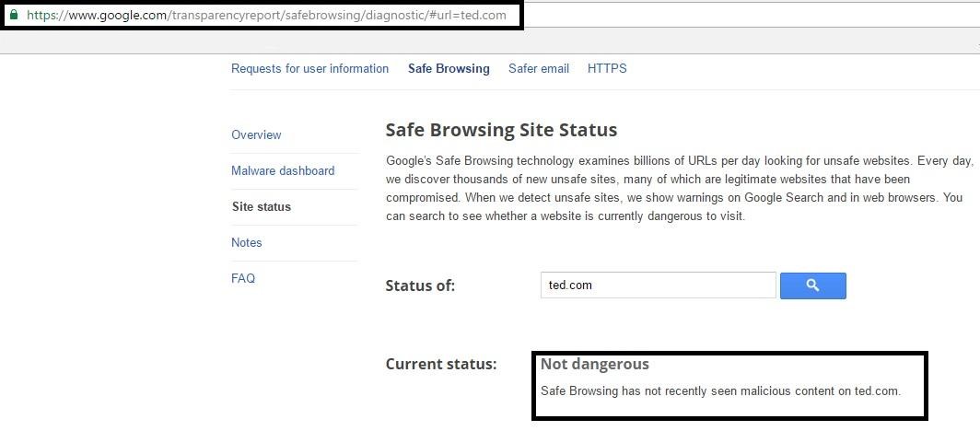Click the 'Status of' ted.com input field
This screenshot has height=431, width=980.
coord(659,285)
